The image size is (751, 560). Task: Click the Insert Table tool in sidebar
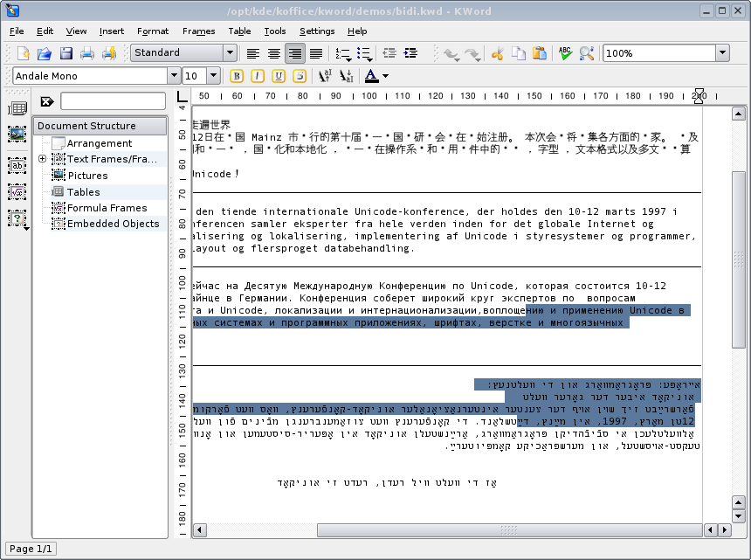[17, 108]
